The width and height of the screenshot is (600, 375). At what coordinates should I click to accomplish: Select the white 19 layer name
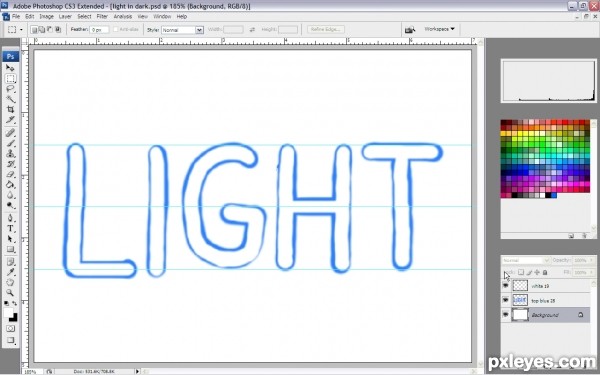click(540, 286)
